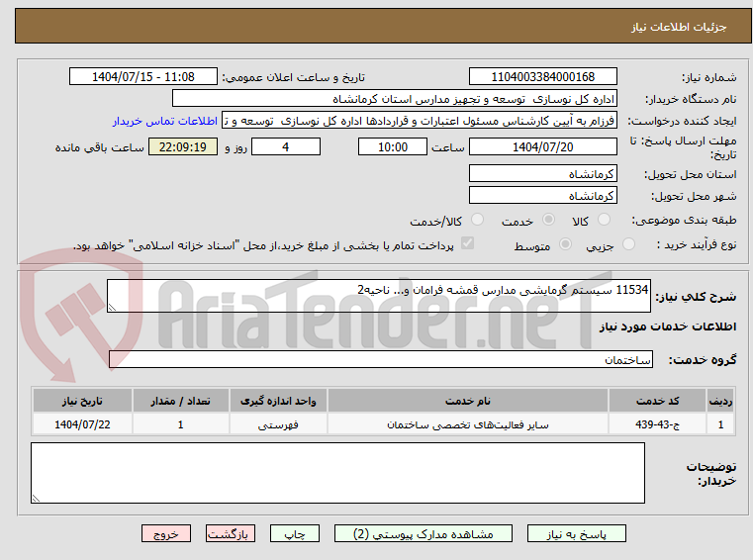
Task: Click the تاریخ نیاز column header
Action: [x=82, y=401]
